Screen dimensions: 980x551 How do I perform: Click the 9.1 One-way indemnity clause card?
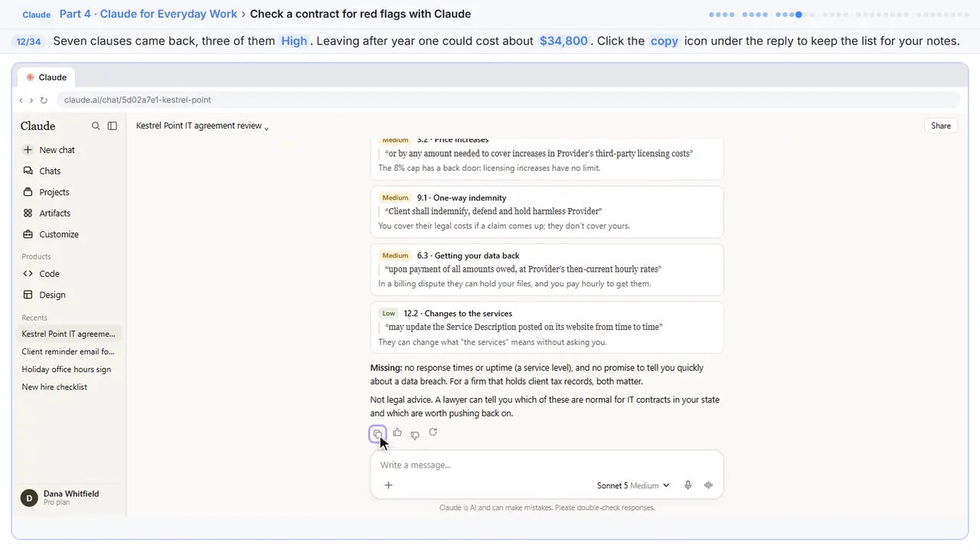(x=547, y=212)
